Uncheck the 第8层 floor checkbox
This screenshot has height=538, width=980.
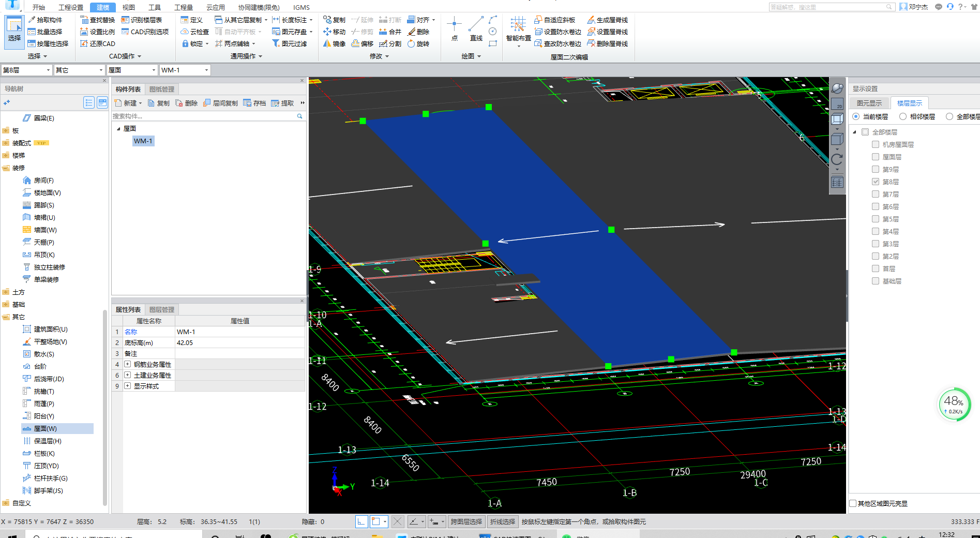click(876, 182)
